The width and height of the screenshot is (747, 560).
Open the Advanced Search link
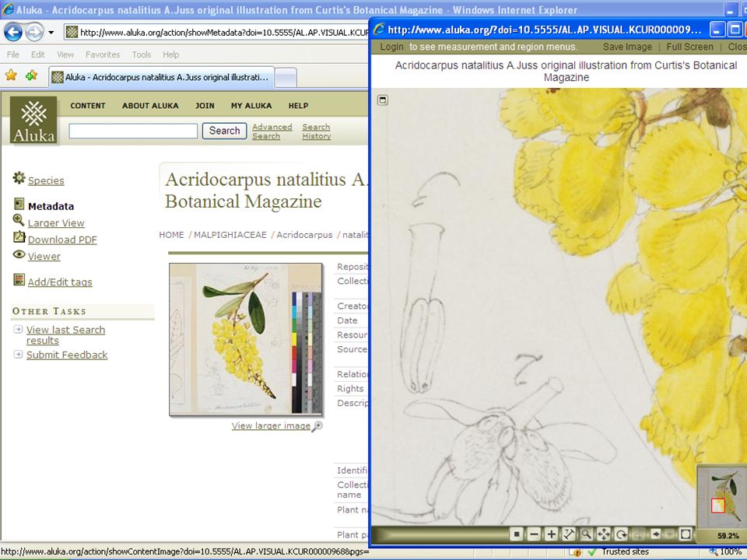point(272,131)
